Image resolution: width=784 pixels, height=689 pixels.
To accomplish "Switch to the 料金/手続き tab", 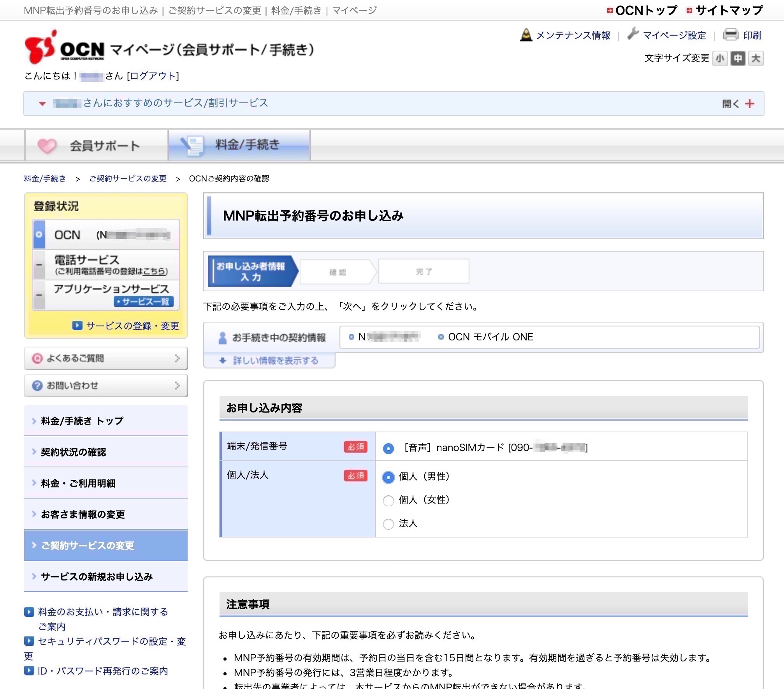I will (x=239, y=145).
